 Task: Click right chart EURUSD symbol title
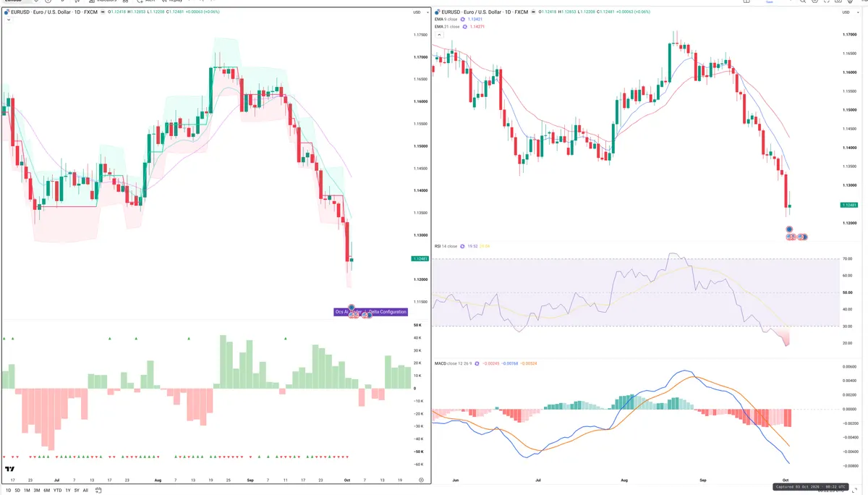(485, 12)
